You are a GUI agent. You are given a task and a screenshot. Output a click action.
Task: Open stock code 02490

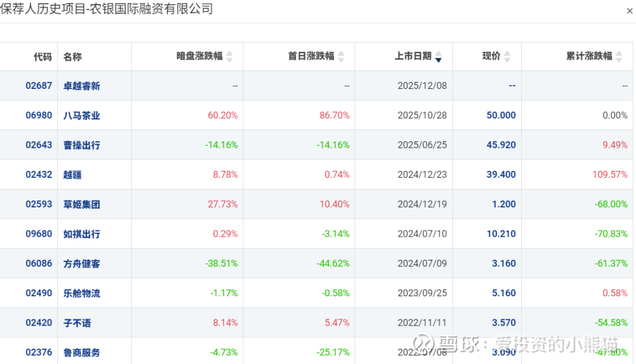(39, 293)
